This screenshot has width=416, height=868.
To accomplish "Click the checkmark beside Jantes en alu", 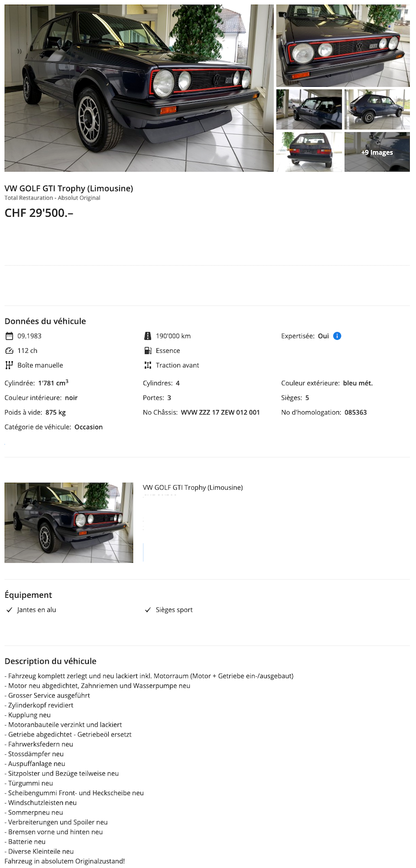I will (9, 610).
